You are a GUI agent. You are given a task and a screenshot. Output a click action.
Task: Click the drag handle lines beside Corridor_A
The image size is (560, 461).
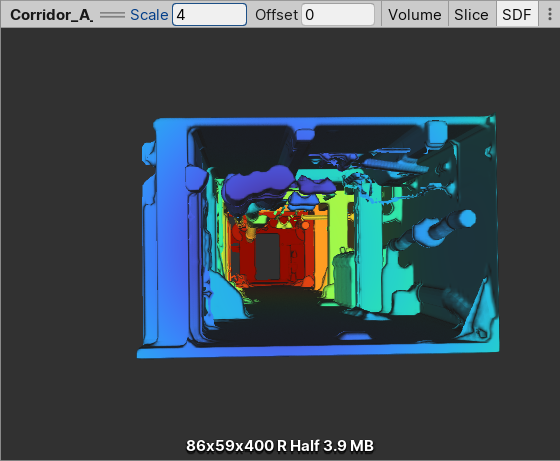point(112,15)
